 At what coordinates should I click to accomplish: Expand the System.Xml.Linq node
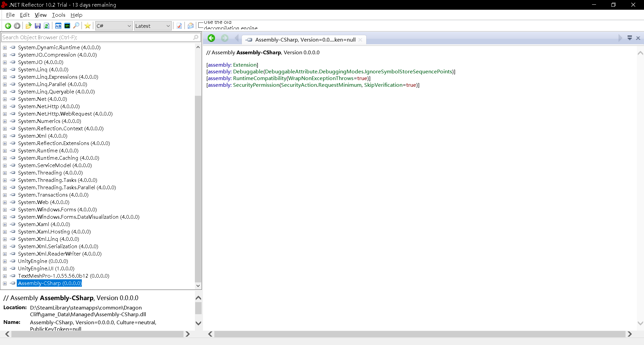pos(5,239)
